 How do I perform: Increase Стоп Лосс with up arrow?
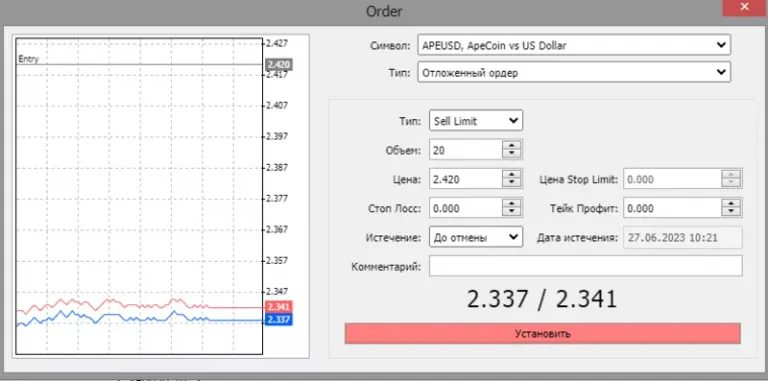(511, 204)
